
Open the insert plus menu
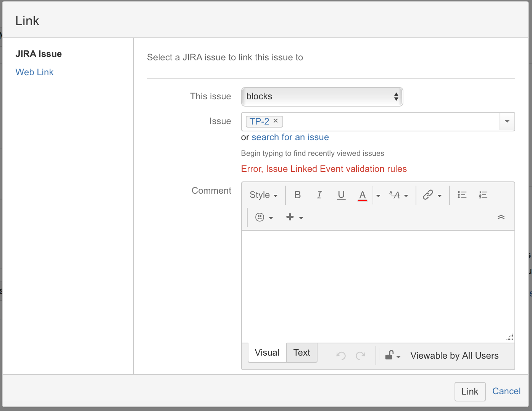294,217
